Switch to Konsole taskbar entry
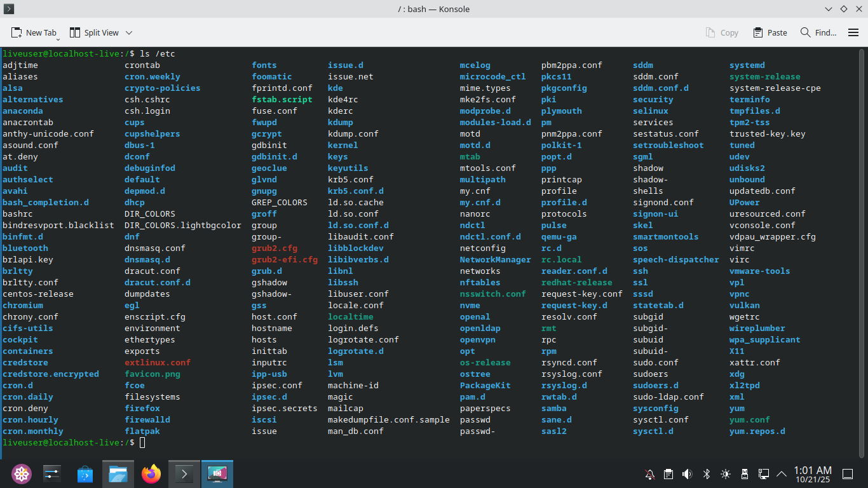 [184, 474]
